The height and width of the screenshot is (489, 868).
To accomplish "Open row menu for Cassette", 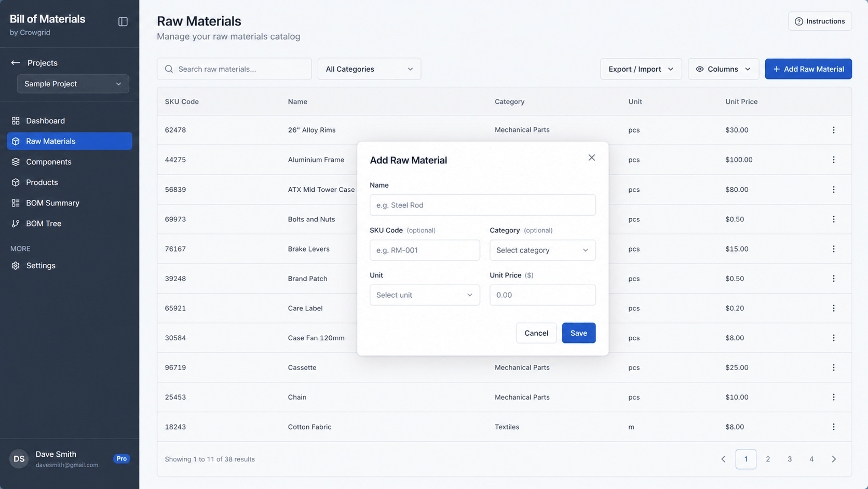I will click(834, 367).
